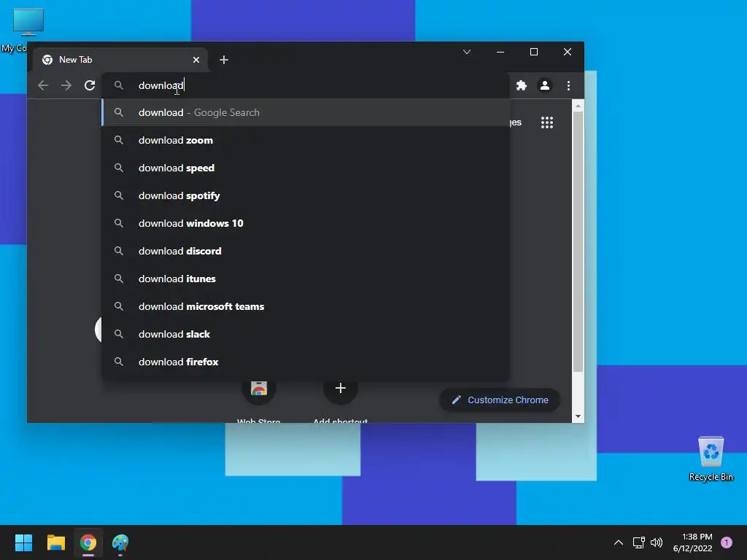Click the search magnifier in the address bar
Image resolution: width=747 pixels, height=560 pixels.
[119, 85]
